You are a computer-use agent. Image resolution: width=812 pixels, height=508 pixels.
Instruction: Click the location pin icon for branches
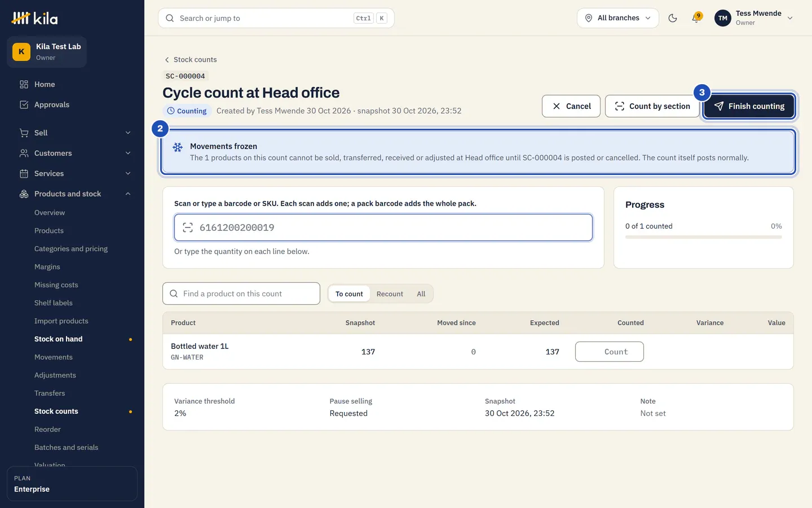click(x=588, y=18)
